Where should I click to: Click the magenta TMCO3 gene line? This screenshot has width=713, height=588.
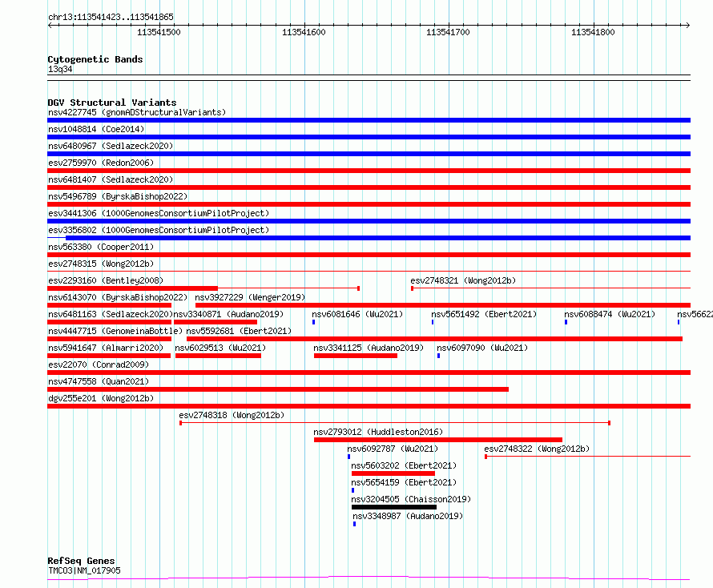[369, 578]
